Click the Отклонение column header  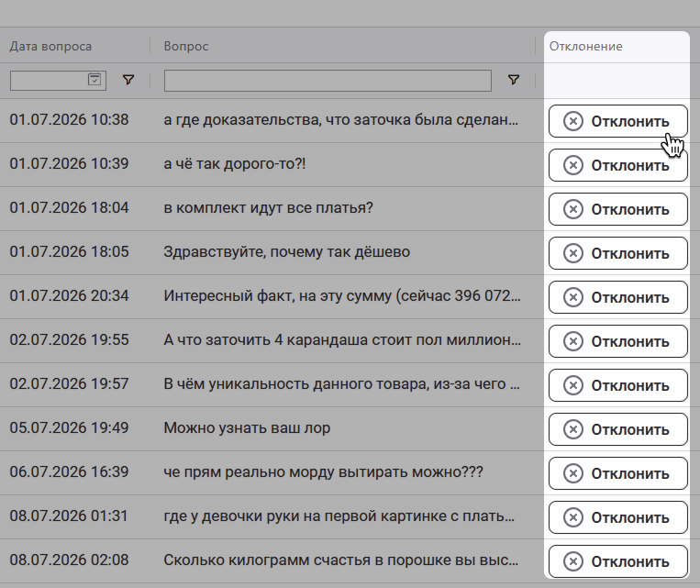coord(585,47)
